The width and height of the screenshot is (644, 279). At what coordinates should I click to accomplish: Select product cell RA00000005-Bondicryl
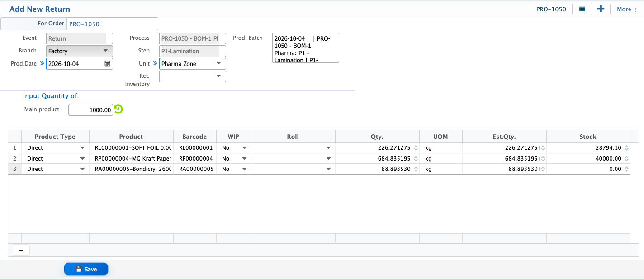[x=131, y=169]
